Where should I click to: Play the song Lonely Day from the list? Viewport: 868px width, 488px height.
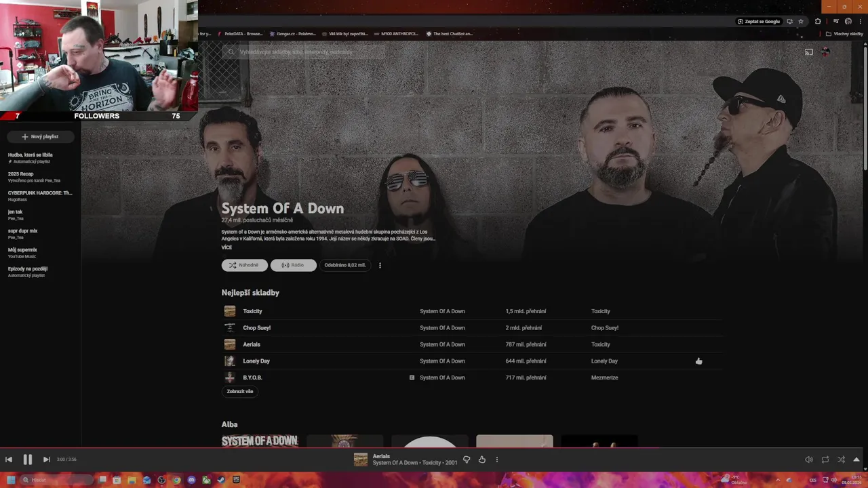(256, 361)
